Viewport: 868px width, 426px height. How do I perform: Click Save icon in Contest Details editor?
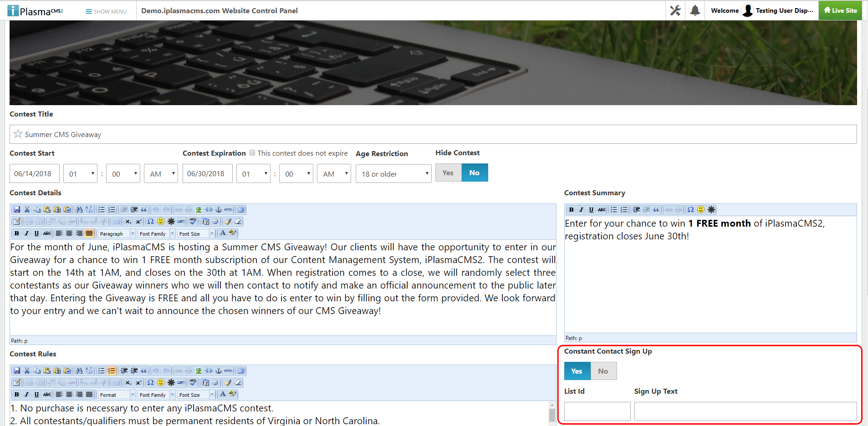(17, 210)
